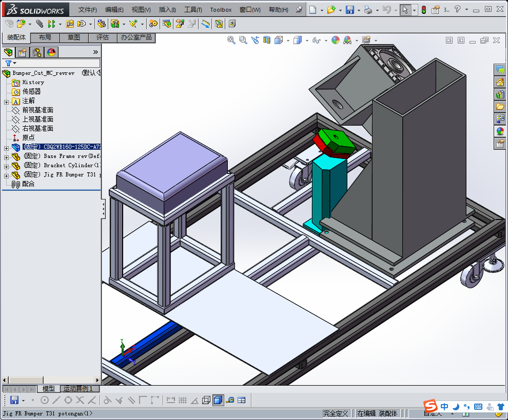Image resolution: width=508 pixels, height=420 pixels.
Task: Open the ConfigurationManager panel tab icon
Action: [x=36, y=52]
